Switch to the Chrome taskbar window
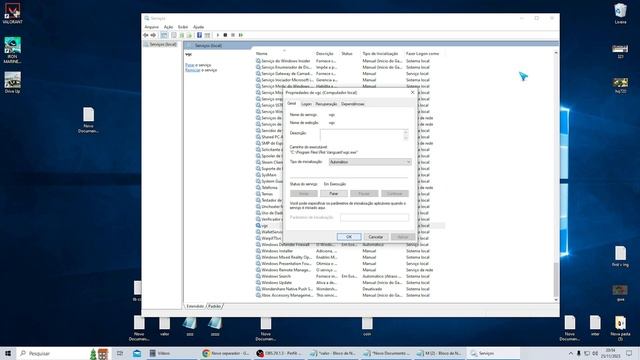This screenshot has height=360, width=640. (x=226, y=353)
